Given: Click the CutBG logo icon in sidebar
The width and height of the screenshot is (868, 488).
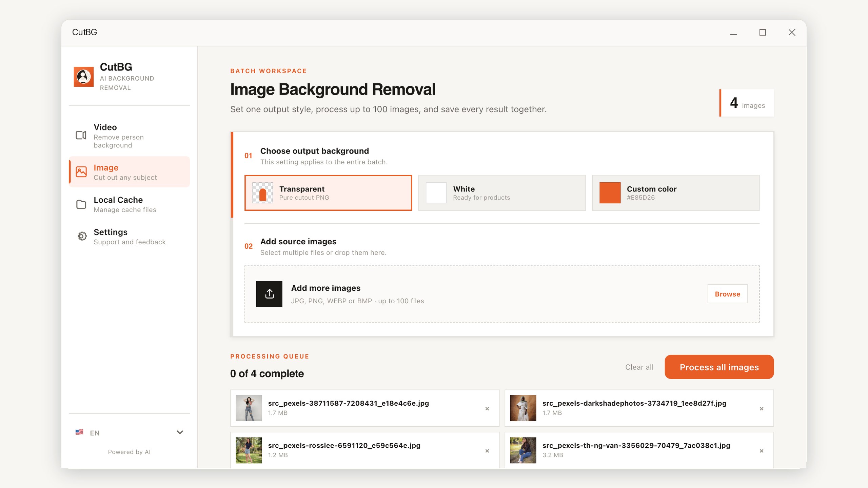Looking at the screenshot, I should tap(83, 77).
